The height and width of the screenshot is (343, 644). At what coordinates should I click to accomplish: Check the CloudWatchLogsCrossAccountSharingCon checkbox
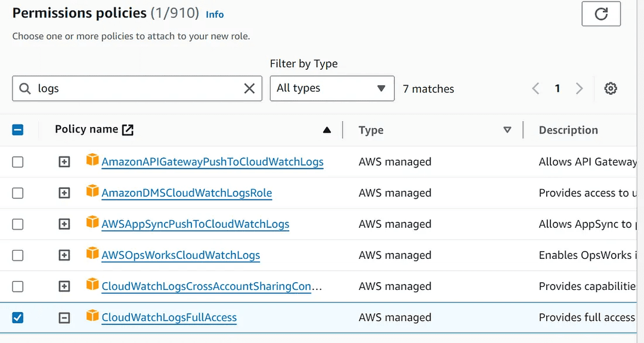pos(18,286)
